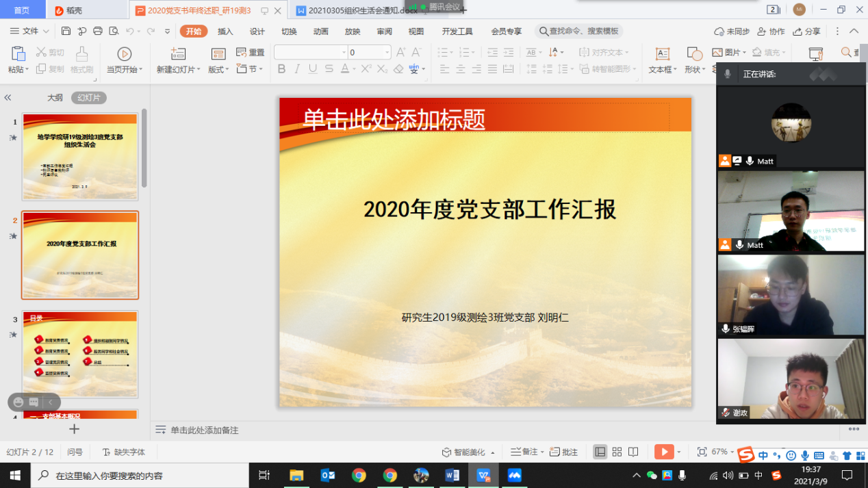Click the Collaborate (协作) button

771,31
